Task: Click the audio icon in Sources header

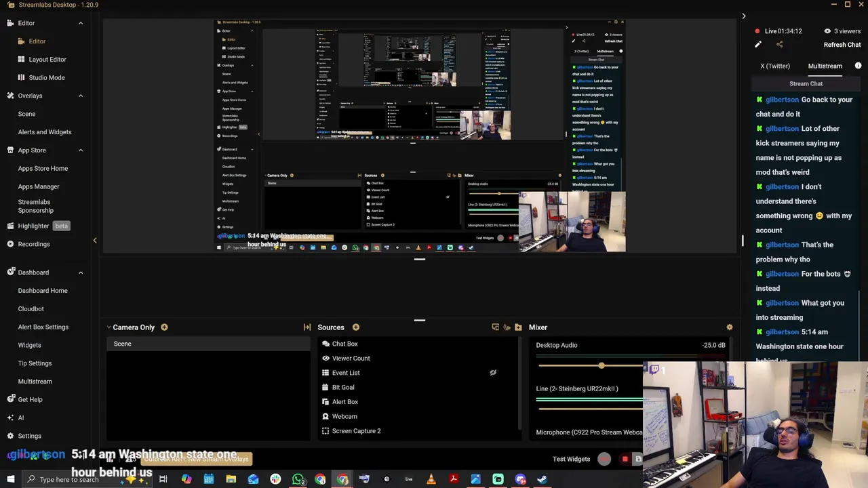Action: pos(507,327)
